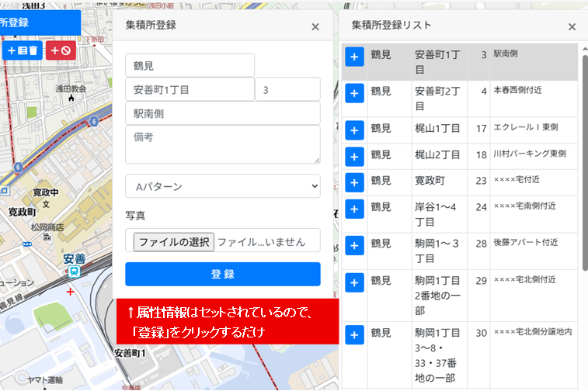Click 駅南側 text in list
This screenshot has width=588, height=391.
[505, 54]
